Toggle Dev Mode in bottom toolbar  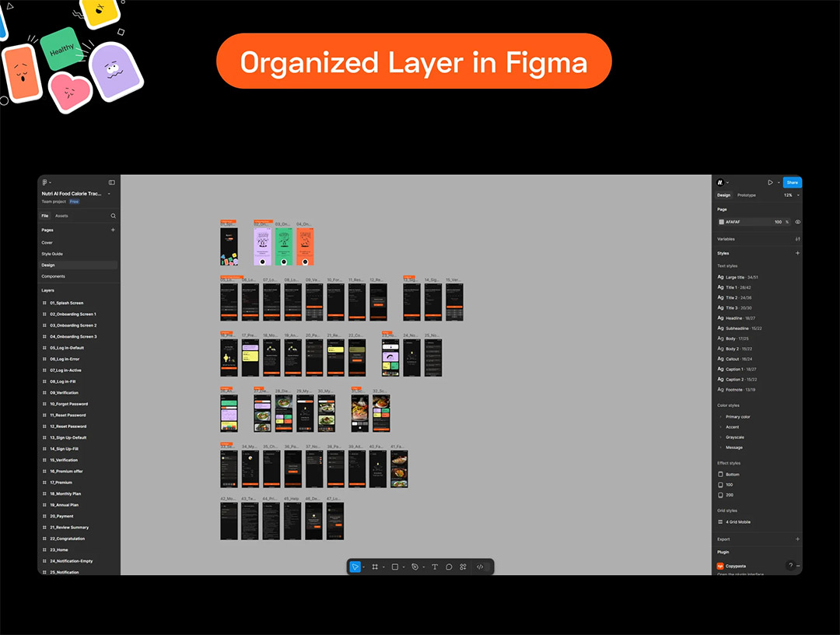point(480,567)
